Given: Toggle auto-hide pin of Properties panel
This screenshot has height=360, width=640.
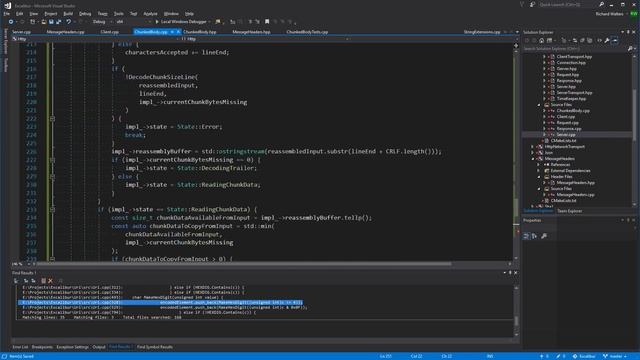Looking at the screenshot, I should (x=628, y=220).
